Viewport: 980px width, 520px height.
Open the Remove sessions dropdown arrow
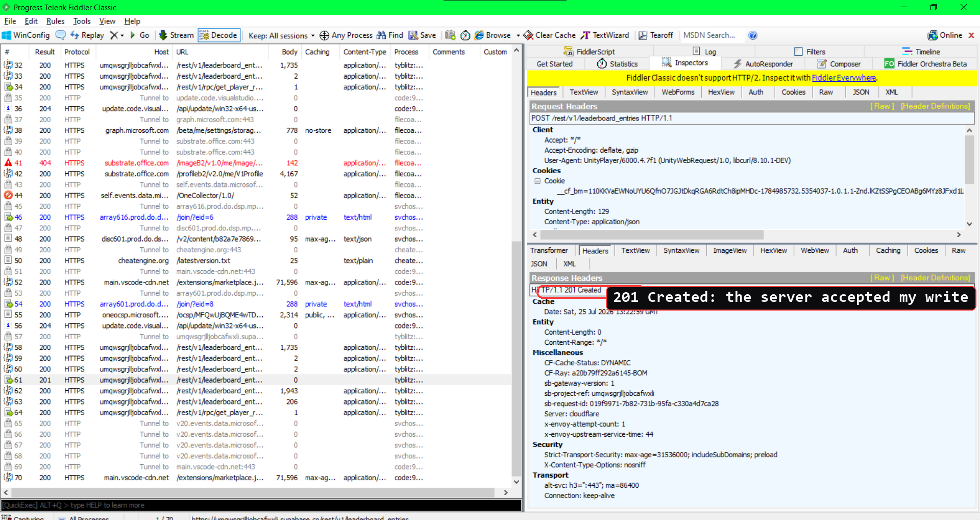click(x=122, y=35)
